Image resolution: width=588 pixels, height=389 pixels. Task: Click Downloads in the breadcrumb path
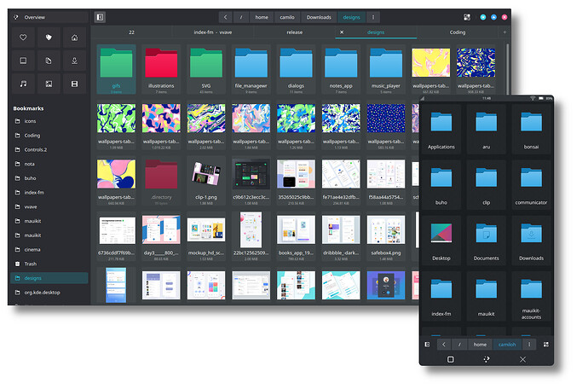pyautogui.click(x=319, y=17)
